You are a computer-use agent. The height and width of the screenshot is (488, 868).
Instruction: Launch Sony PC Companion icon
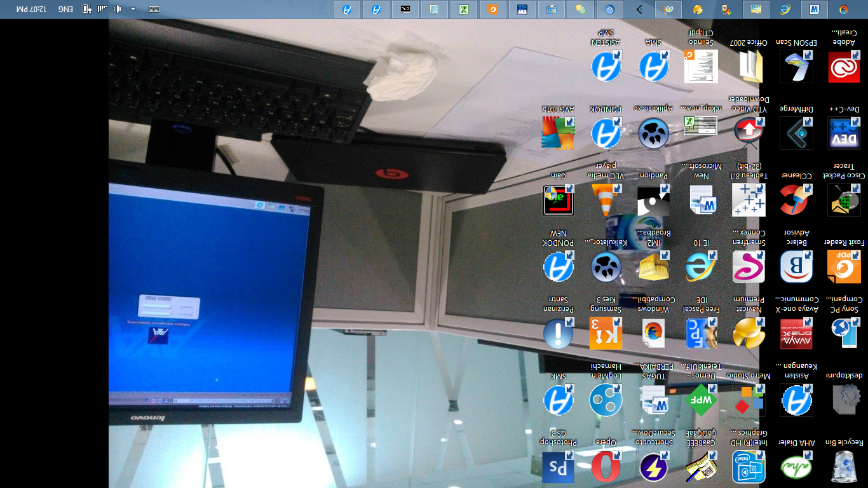844,333
